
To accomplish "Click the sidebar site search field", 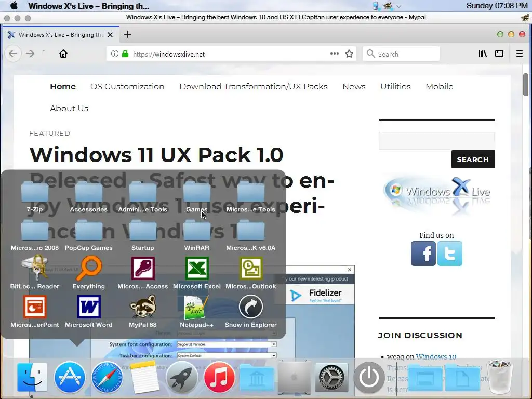I will point(436,141).
